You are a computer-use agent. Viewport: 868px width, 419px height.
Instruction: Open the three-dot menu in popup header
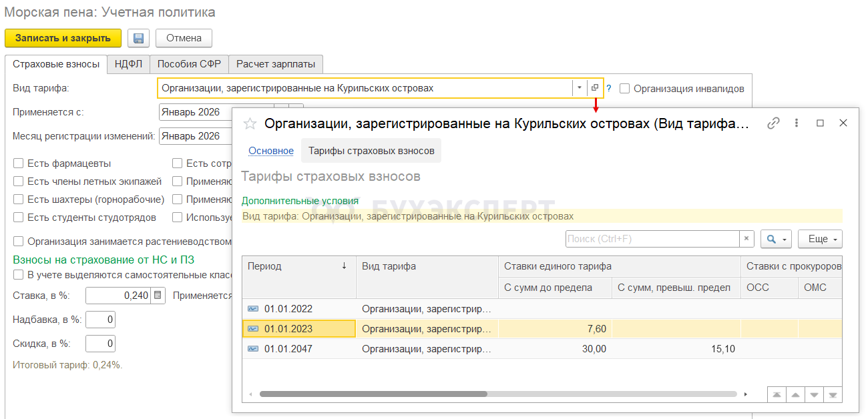point(797,123)
